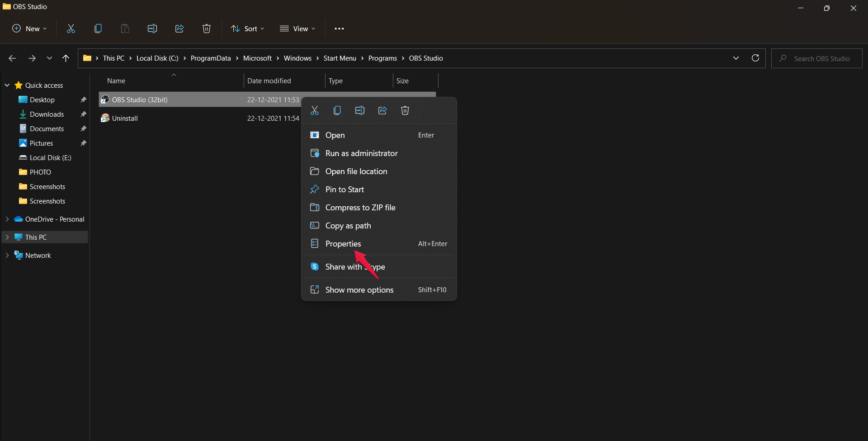868x441 pixels.
Task: Click the Search OBS Studio field
Action: pyautogui.click(x=816, y=58)
